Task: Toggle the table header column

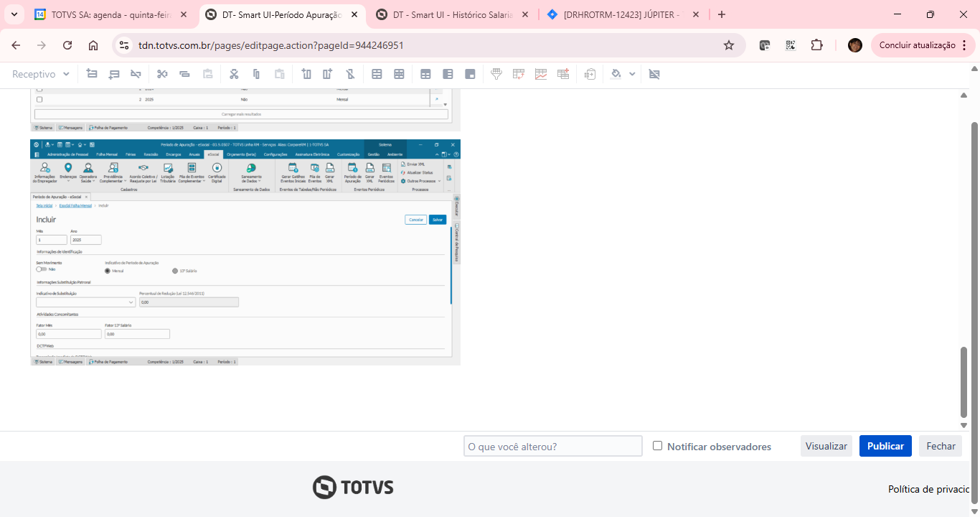Action: point(448,74)
